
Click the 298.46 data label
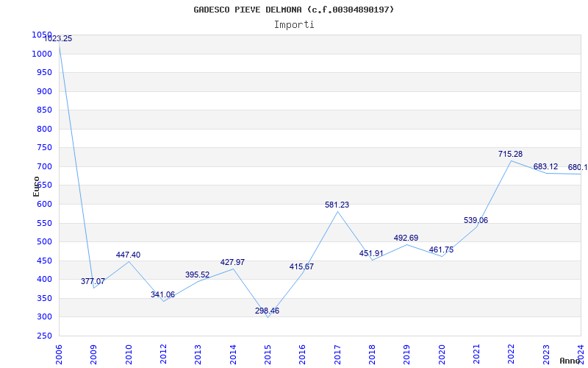coord(267,311)
